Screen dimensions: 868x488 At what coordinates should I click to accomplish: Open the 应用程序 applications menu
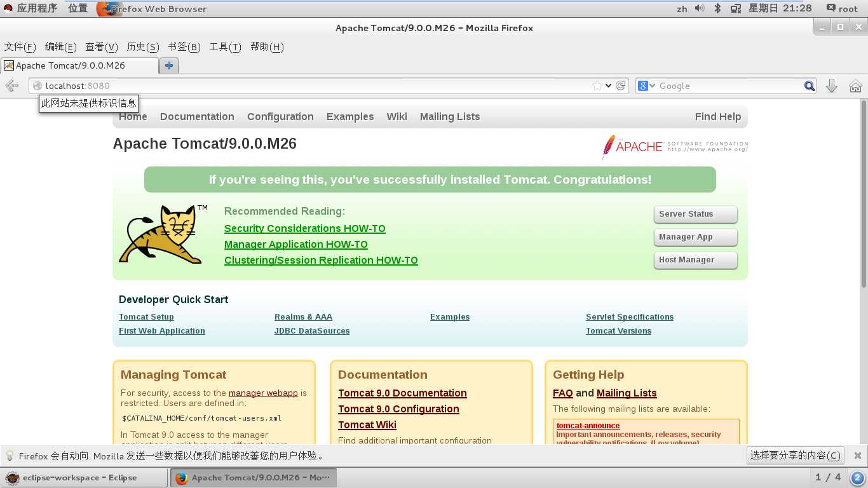[31, 8]
